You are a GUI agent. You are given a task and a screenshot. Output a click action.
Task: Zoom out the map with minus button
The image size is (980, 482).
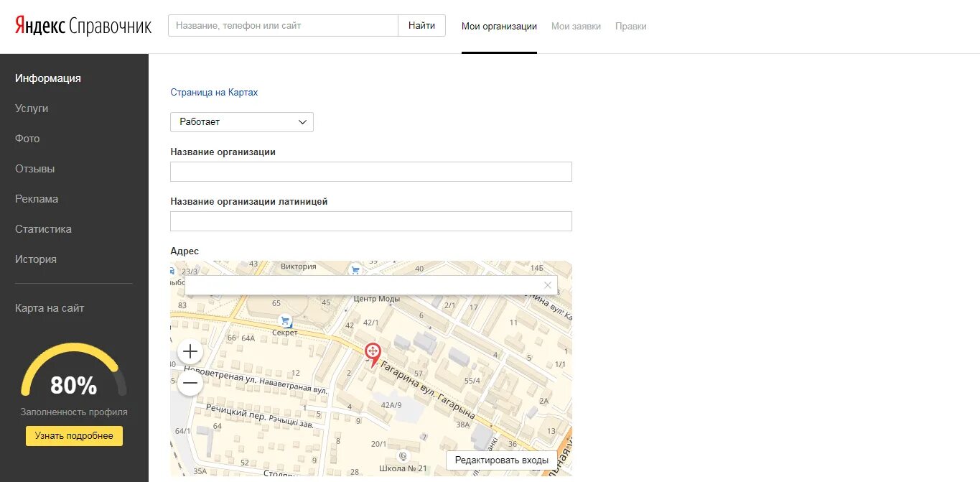[190, 384]
